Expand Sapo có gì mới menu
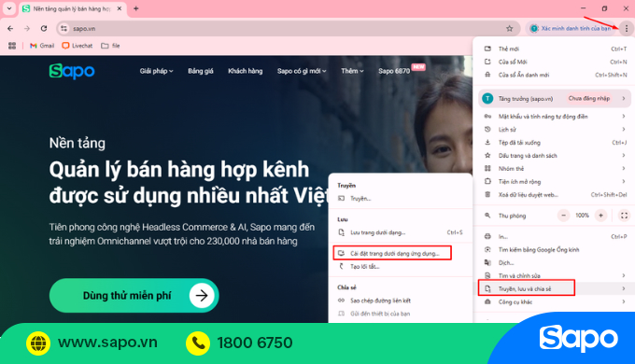635x364 pixels. 302,71
